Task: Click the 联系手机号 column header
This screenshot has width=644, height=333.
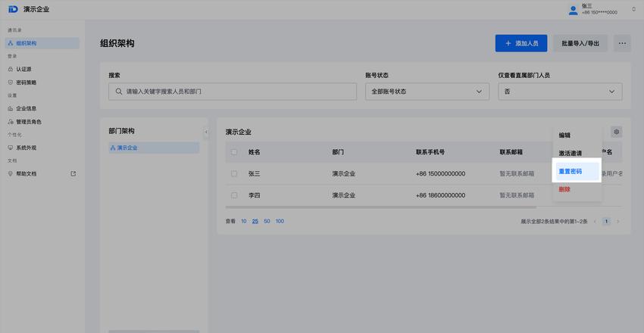Action: [x=430, y=152]
